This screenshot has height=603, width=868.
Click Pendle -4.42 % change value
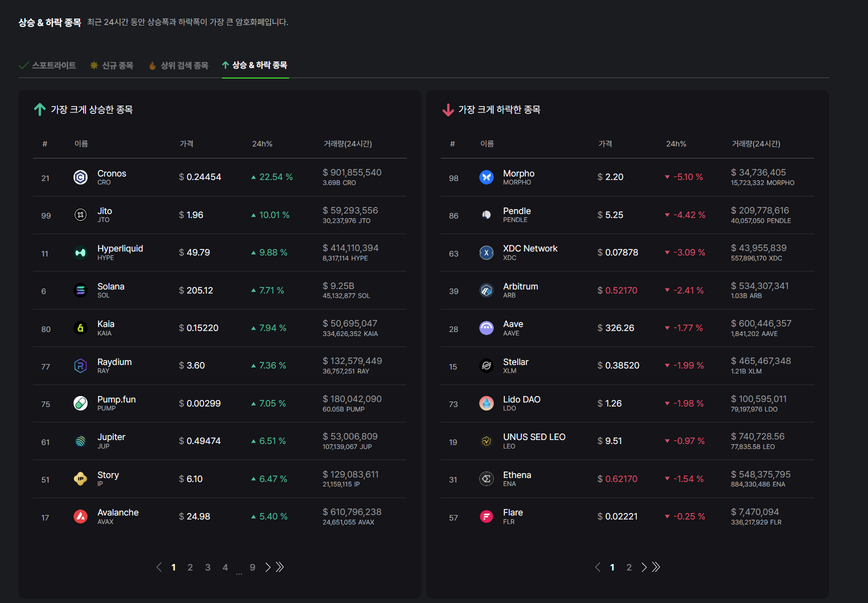[685, 215]
